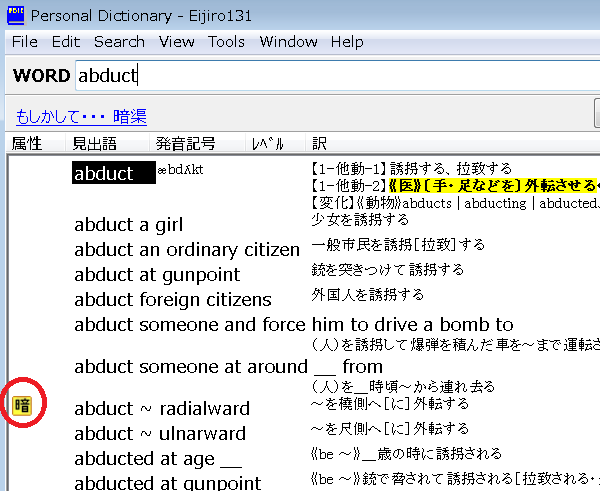Open the Edit menu
The width and height of the screenshot is (600, 491).
[x=66, y=42]
